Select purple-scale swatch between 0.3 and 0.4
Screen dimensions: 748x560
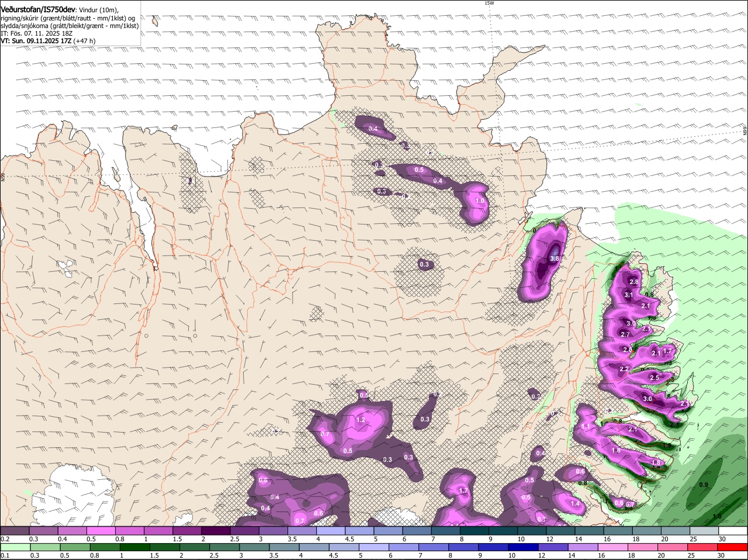tap(43, 531)
